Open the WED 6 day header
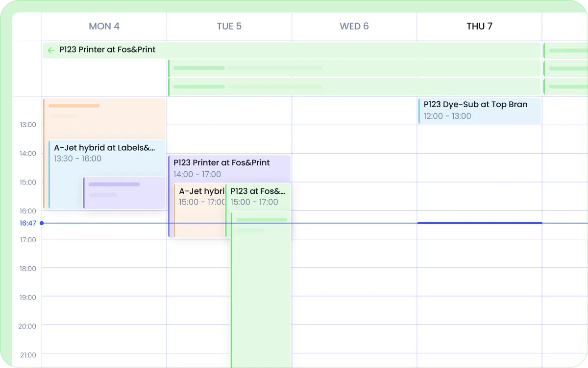 coord(354,26)
